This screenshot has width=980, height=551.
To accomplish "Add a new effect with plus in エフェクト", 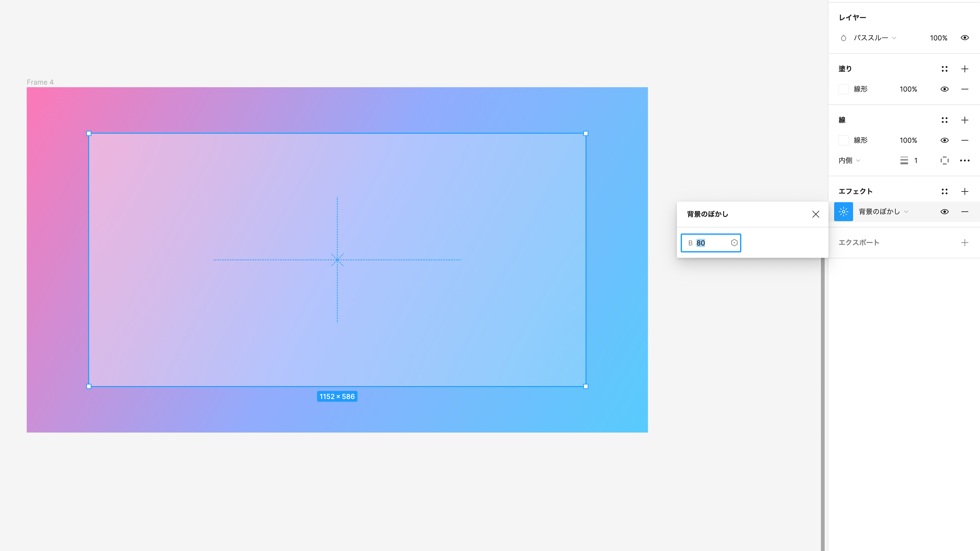I will click(965, 191).
